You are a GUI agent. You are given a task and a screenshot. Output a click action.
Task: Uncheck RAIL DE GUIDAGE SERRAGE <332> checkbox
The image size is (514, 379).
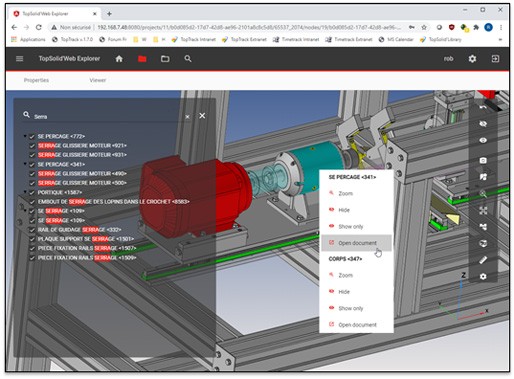pos(32,230)
